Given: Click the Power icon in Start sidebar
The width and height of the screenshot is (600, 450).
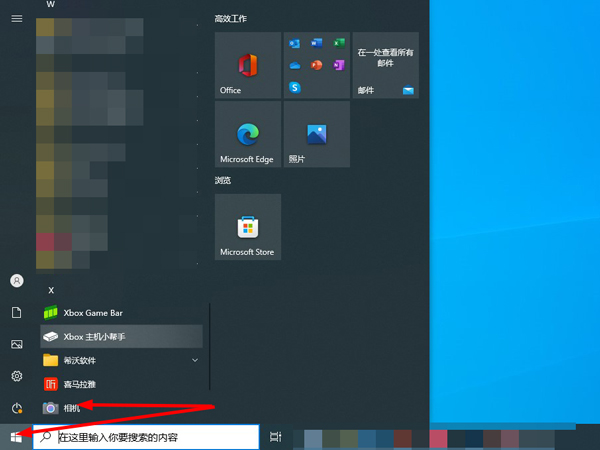Looking at the screenshot, I should (x=17, y=408).
